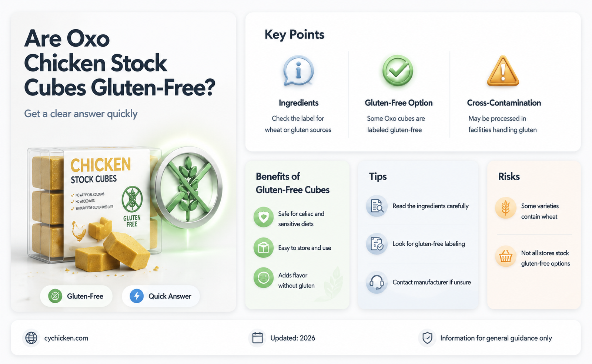
Task: Click the headset 'Contact manufacturer' icon
Action: pyautogui.click(x=377, y=282)
